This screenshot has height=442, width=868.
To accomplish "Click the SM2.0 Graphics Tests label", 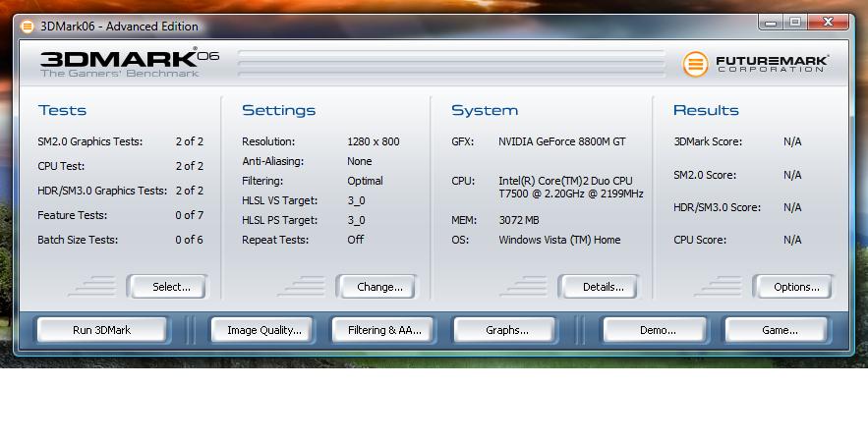I will pyautogui.click(x=90, y=141).
